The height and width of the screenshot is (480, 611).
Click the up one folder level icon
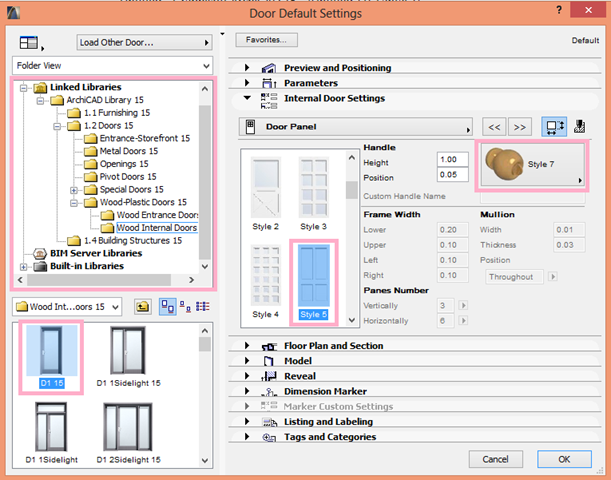tap(142, 306)
